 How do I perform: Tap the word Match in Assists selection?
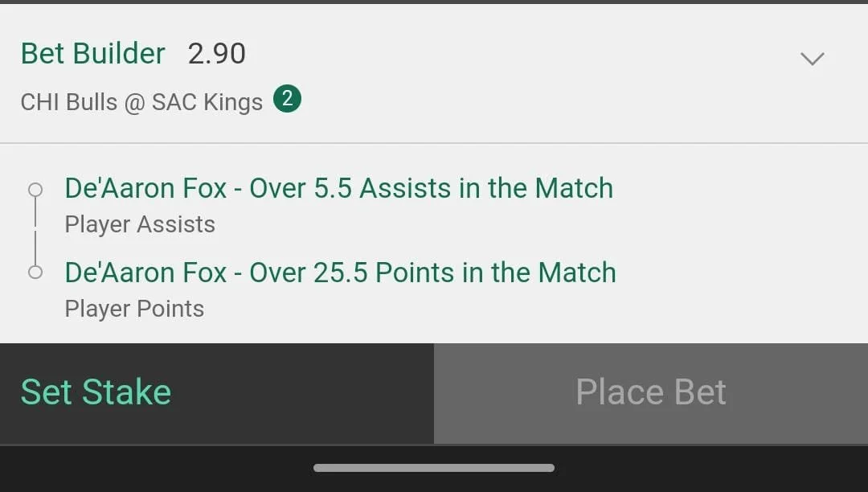pyautogui.click(x=574, y=188)
